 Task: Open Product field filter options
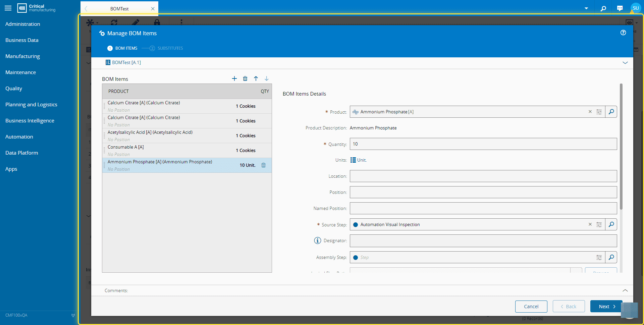click(x=599, y=112)
